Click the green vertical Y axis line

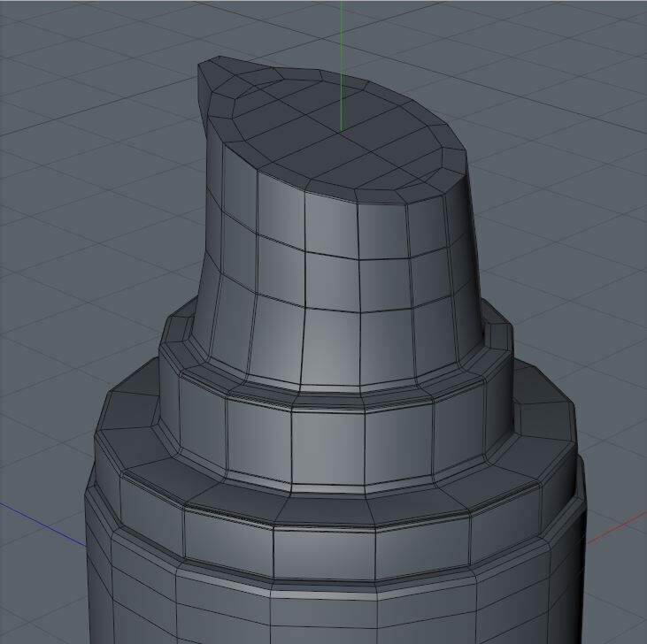coord(342,66)
